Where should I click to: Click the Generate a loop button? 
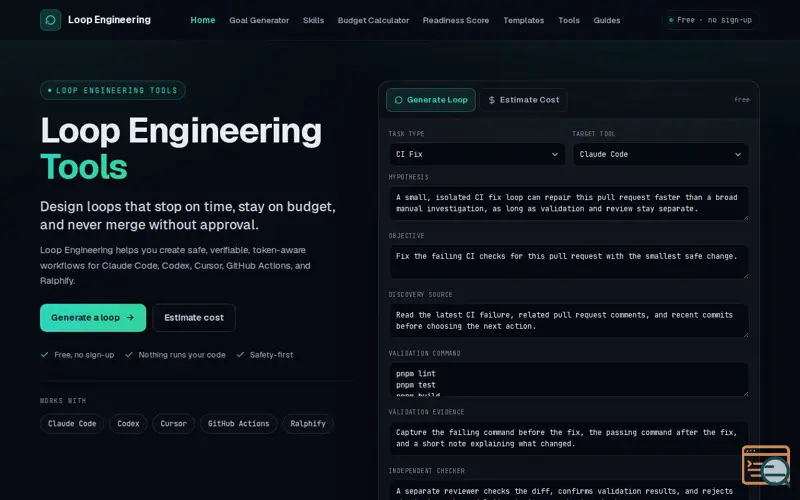93,318
